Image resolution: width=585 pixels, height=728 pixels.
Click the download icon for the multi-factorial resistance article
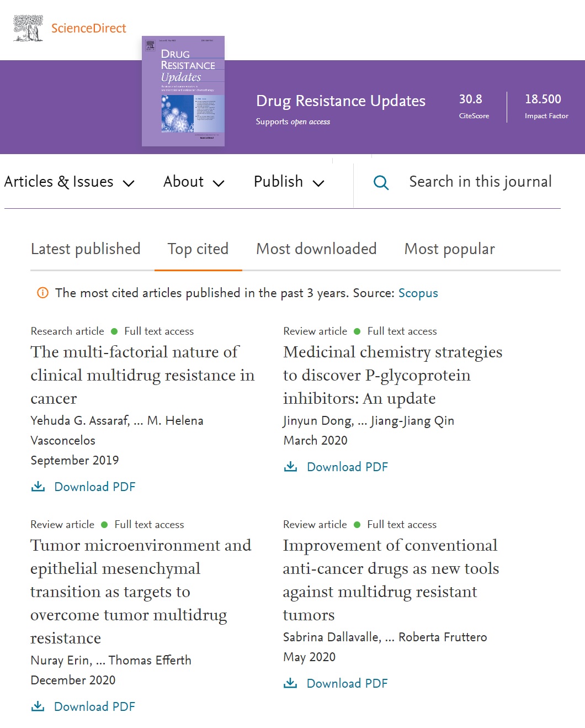[38, 486]
